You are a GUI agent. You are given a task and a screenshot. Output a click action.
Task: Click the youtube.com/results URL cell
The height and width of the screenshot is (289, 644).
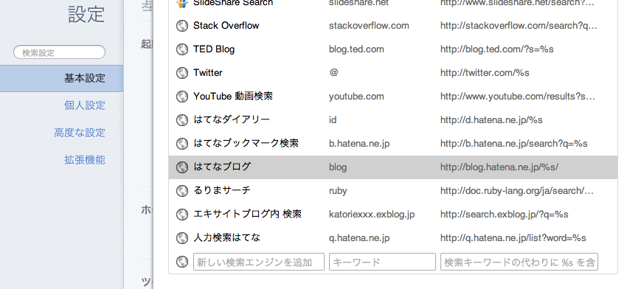pos(518,97)
